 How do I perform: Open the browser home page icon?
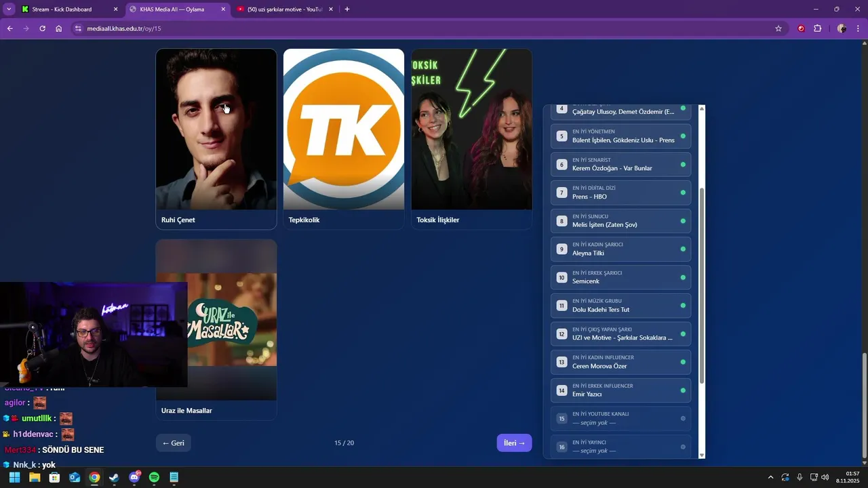tap(59, 28)
